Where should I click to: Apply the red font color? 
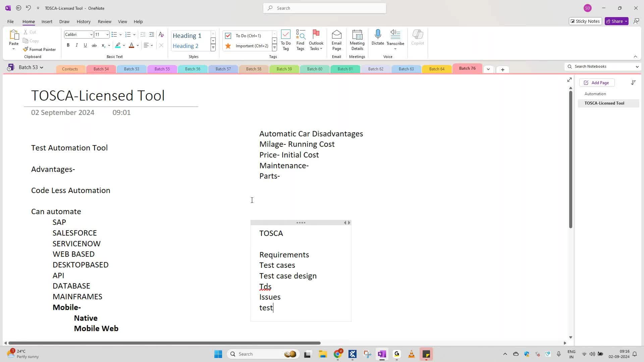coord(131,45)
